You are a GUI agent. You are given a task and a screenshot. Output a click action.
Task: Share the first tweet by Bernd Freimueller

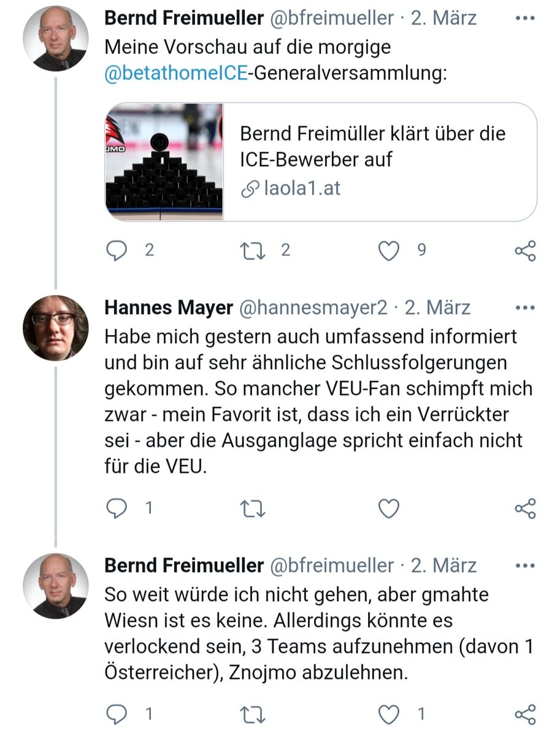tap(525, 250)
